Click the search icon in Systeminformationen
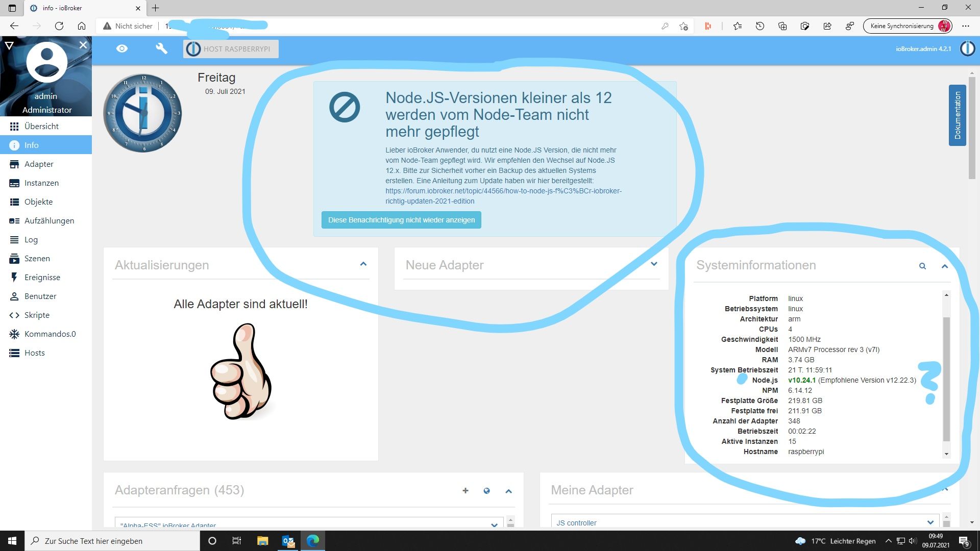This screenshot has width=980, height=551. pyautogui.click(x=922, y=266)
